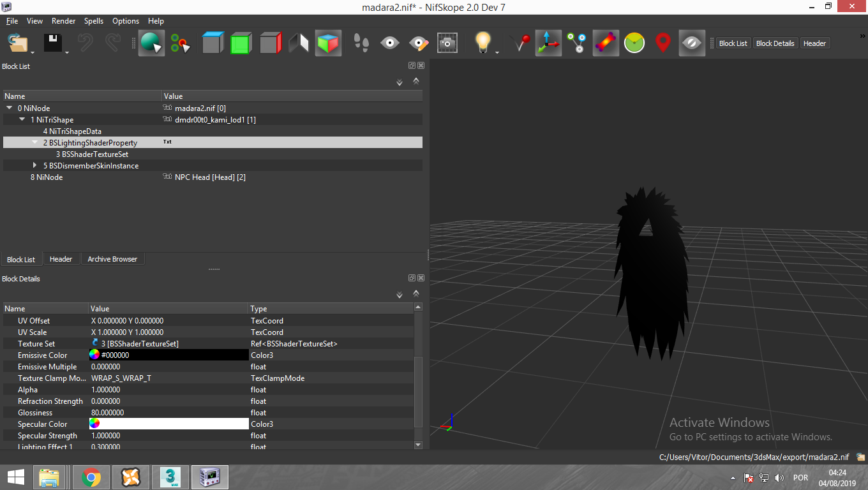Image resolution: width=868 pixels, height=490 pixels.
Task: Open the Spells menu
Action: (x=94, y=21)
